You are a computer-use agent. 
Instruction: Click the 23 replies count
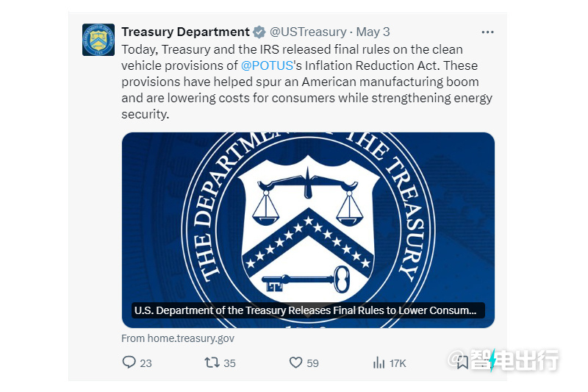point(146,363)
